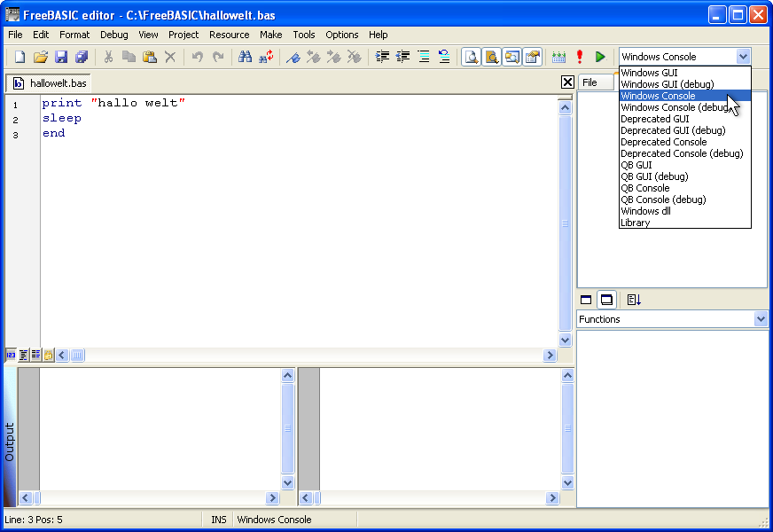Open Find with the binoculars icon
Image resolution: width=773 pixels, height=532 pixels.
tap(245, 57)
